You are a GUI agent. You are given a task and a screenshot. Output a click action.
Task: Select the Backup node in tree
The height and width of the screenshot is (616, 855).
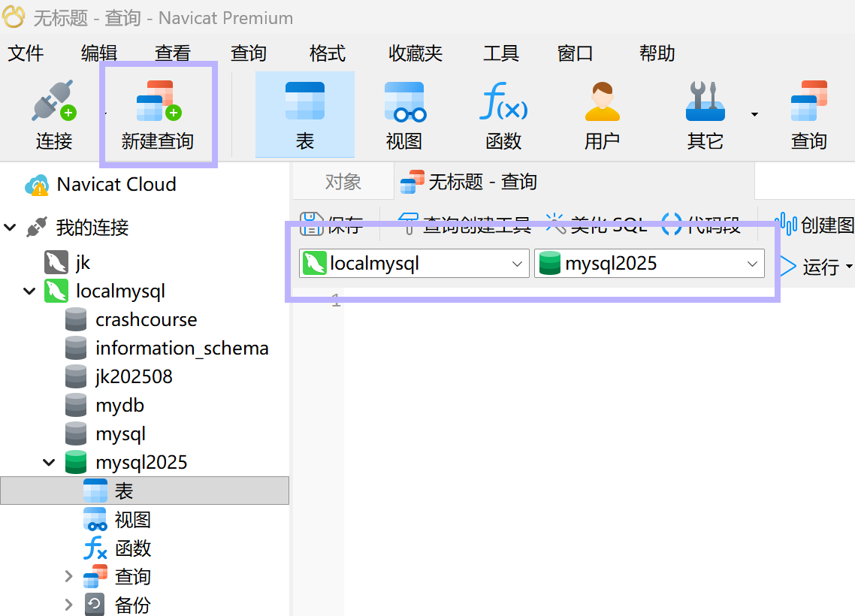tap(116, 605)
